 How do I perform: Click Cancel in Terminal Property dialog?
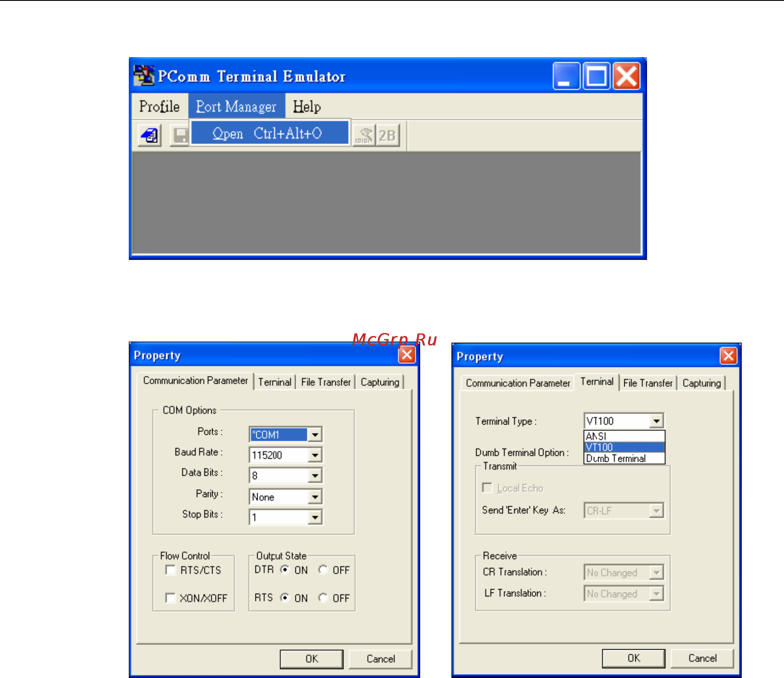702,658
